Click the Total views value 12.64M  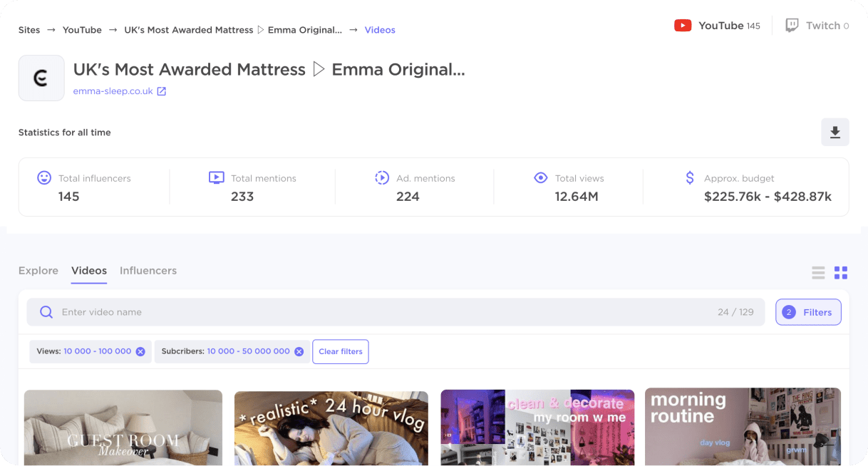pos(577,197)
